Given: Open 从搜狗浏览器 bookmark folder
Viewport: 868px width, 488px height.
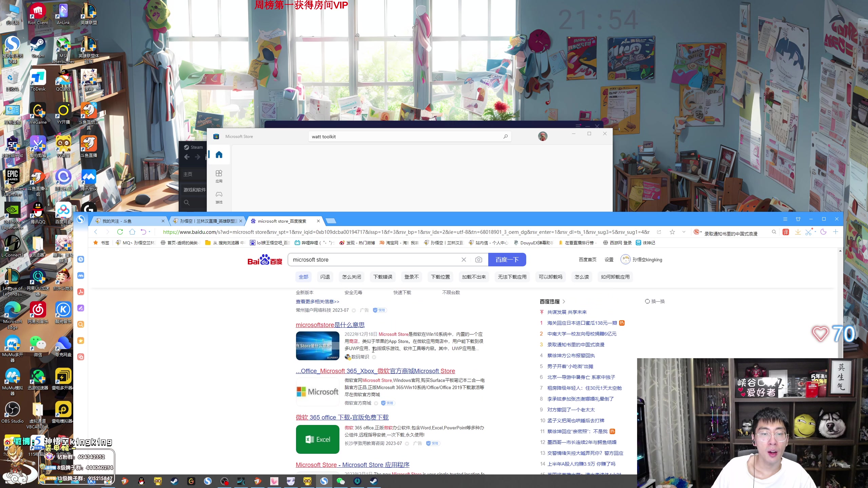Looking at the screenshot, I should pos(225,243).
